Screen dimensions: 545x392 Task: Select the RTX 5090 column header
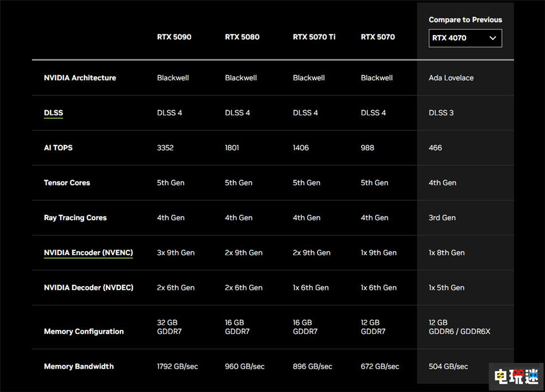pyautogui.click(x=174, y=37)
